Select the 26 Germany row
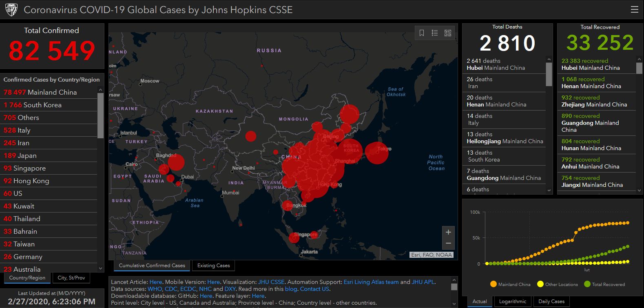This screenshot has width=644, height=308. click(x=49, y=257)
